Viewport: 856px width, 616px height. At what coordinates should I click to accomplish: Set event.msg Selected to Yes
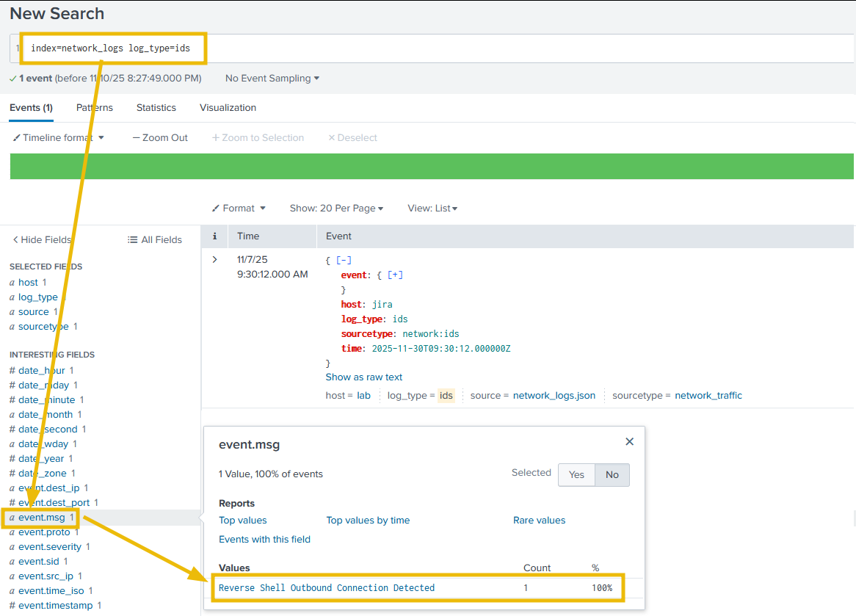click(576, 475)
